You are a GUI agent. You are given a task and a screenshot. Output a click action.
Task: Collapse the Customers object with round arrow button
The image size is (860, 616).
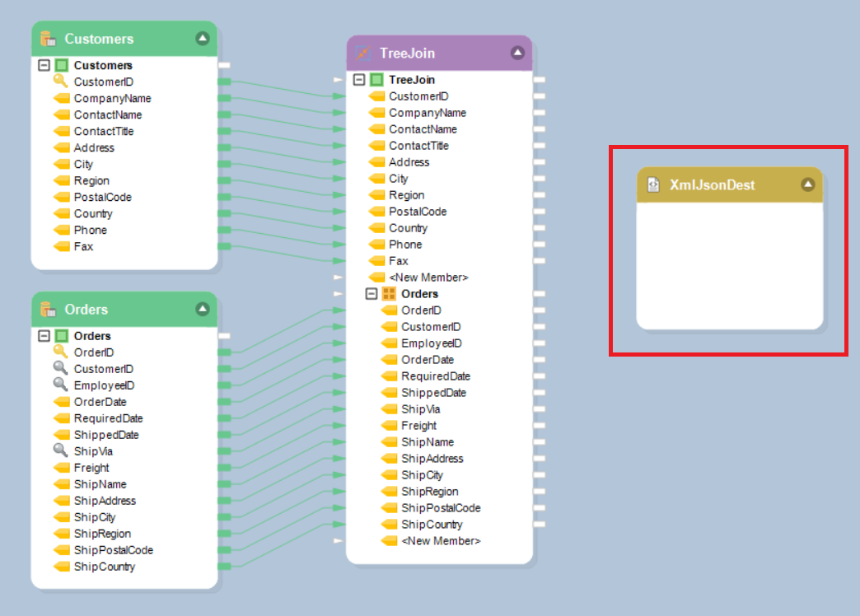203,39
